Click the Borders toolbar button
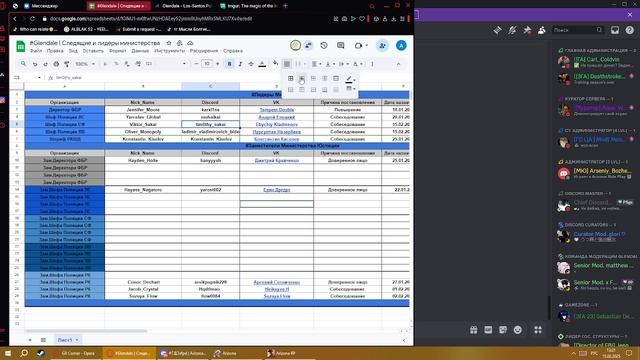This screenshot has width=640, height=360. (287, 64)
